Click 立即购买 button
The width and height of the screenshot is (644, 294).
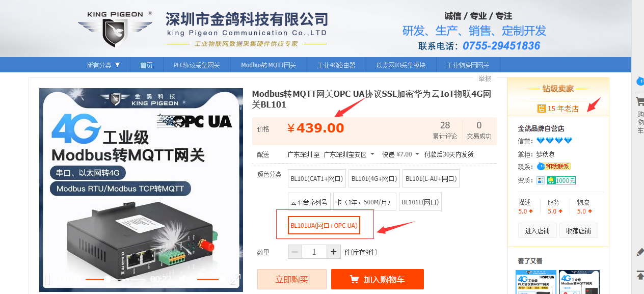(x=292, y=279)
